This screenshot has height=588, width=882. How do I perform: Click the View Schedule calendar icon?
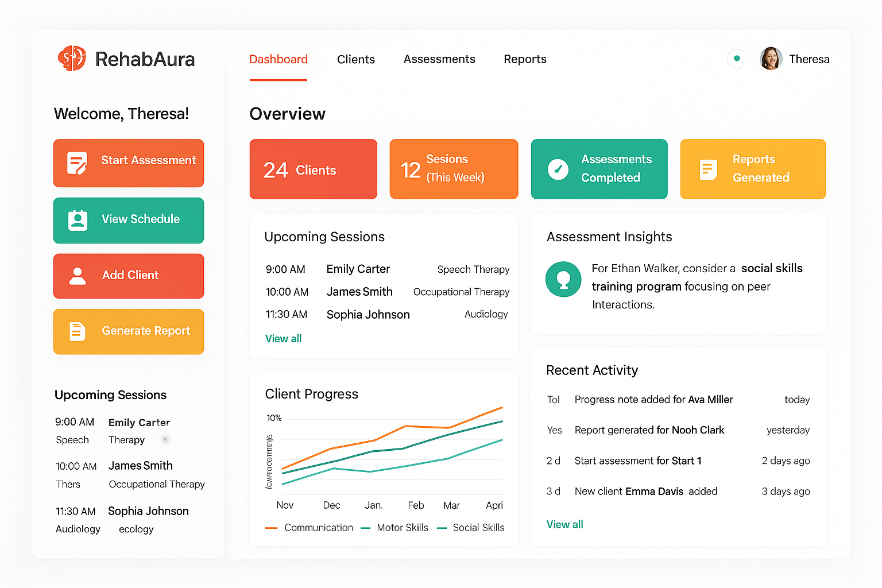point(78,220)
